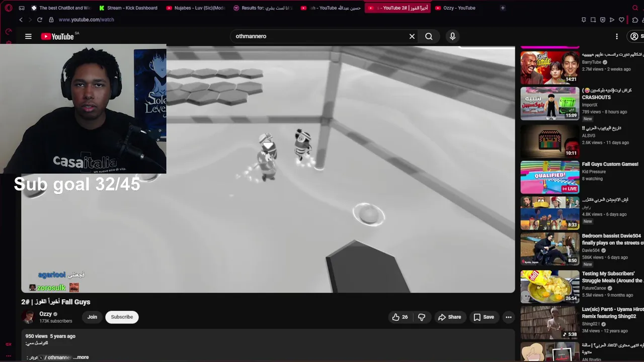Open Opera GX corner sidebar icon
The height and width of the screenshot is (362, 644).
[9, 344]
